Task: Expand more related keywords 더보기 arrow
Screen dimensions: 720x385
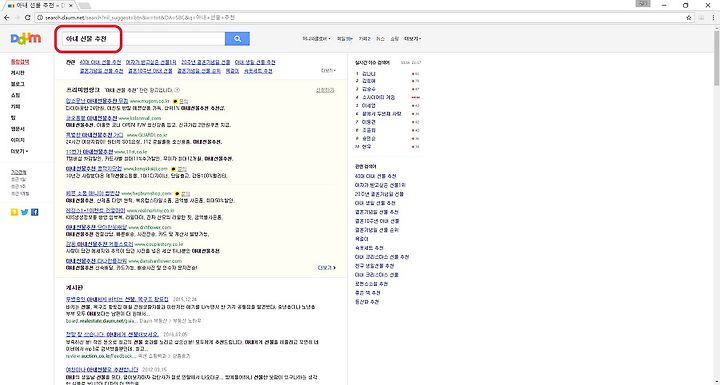Action: (328, 71)
